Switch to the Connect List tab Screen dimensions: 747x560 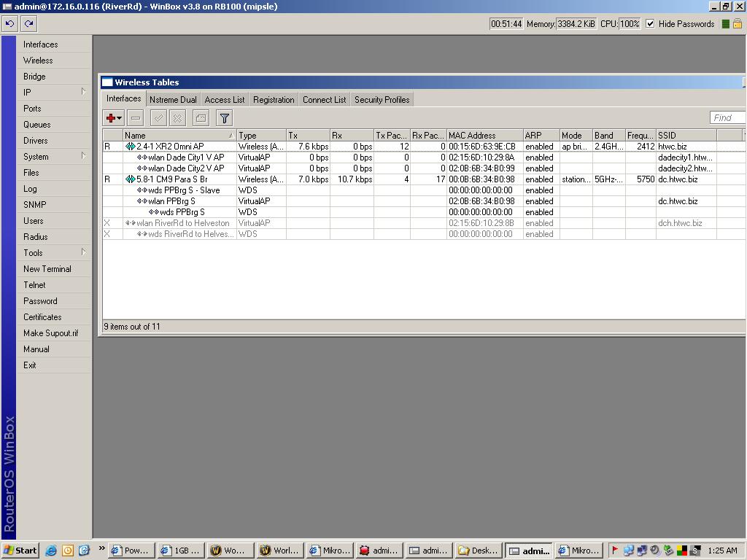pyautogui.click(x=325, y=99)
